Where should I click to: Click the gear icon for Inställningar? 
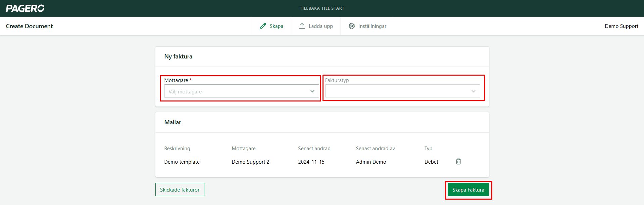351,26
